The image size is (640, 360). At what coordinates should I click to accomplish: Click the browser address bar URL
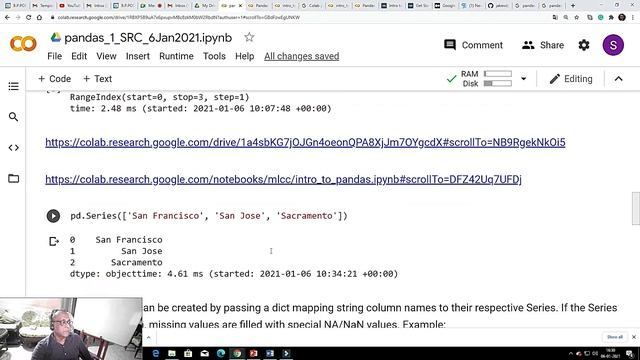tap(179, 18)
